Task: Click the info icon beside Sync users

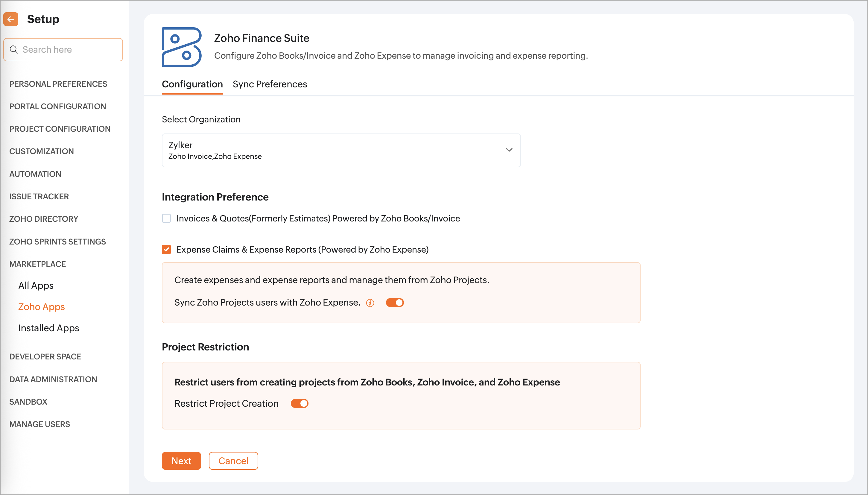Action: (370, 303)
